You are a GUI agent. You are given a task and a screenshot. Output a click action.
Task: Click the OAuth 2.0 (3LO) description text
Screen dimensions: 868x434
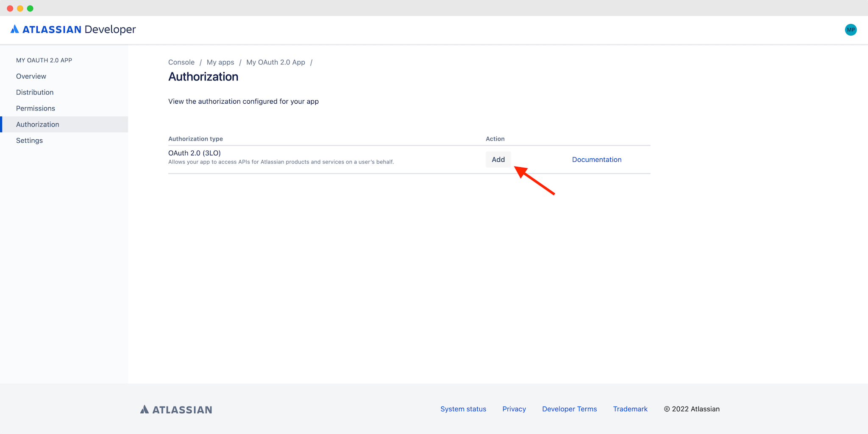pos(281,162)
